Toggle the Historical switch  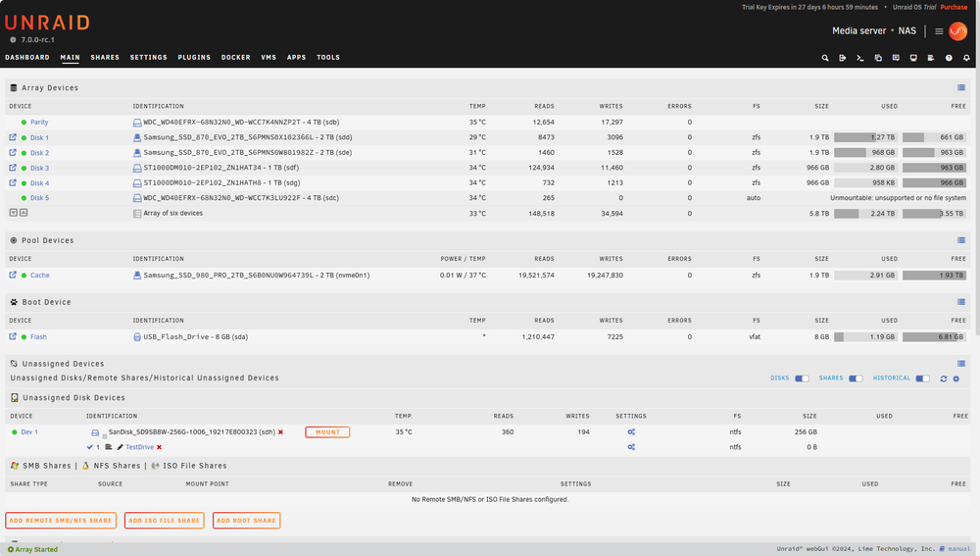[922, 379]
